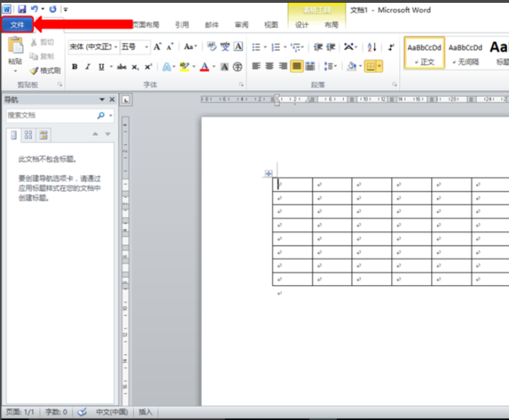Open the font size dropdown 五号
The height and width of the screenshot is (420, 509).
(135, 47)
